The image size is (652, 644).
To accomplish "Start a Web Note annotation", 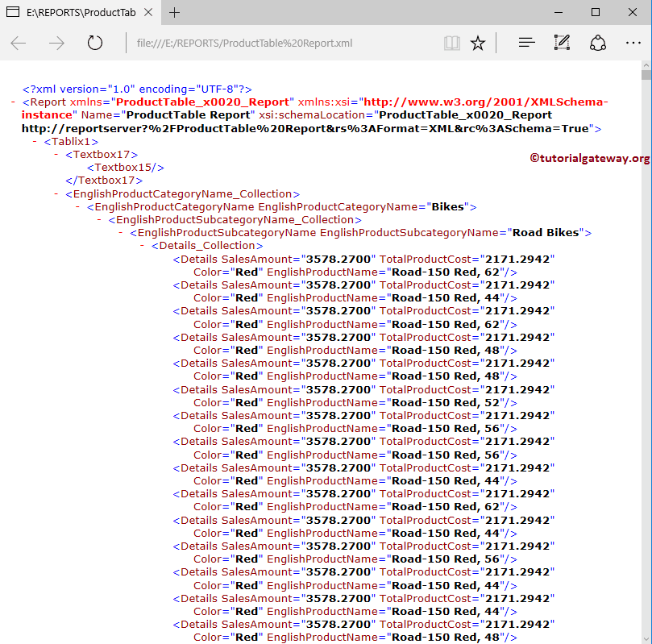I will pyautogui.click(x=562, y=43).
